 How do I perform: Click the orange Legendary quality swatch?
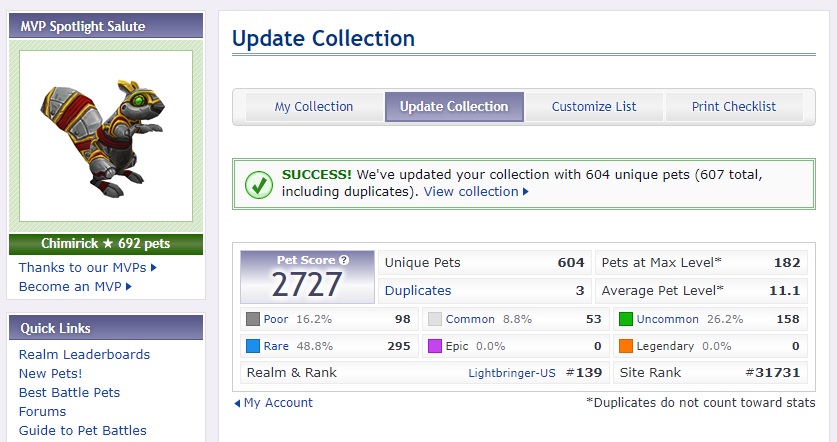click(626, 347)
